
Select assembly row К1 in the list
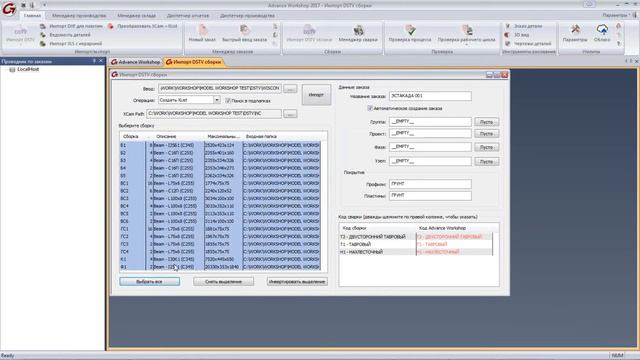tap(220, 259)
